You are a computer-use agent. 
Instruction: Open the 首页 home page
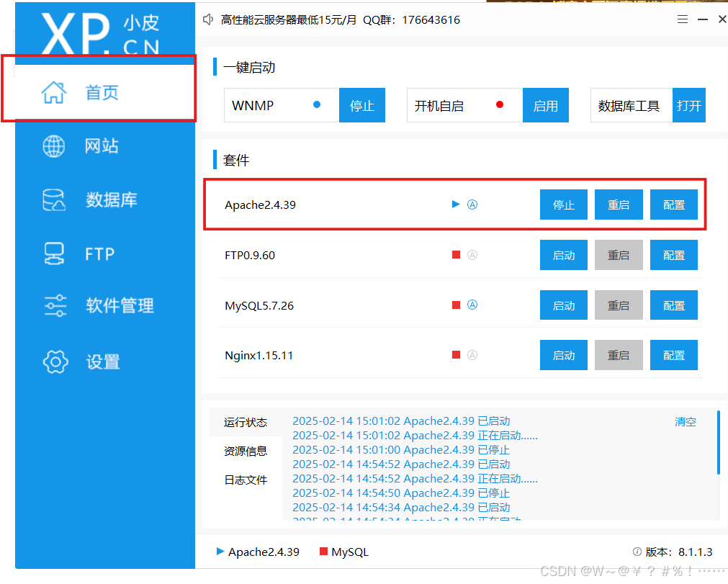105,92
